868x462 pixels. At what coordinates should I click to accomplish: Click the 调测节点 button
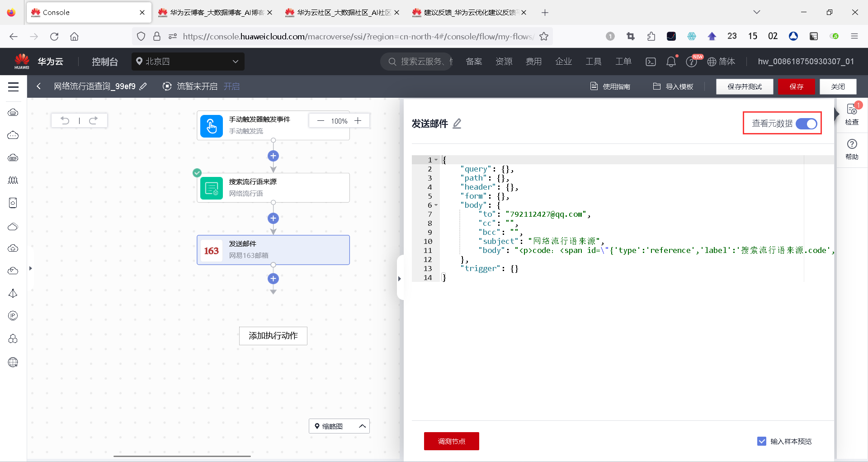[x=451, y=441]
